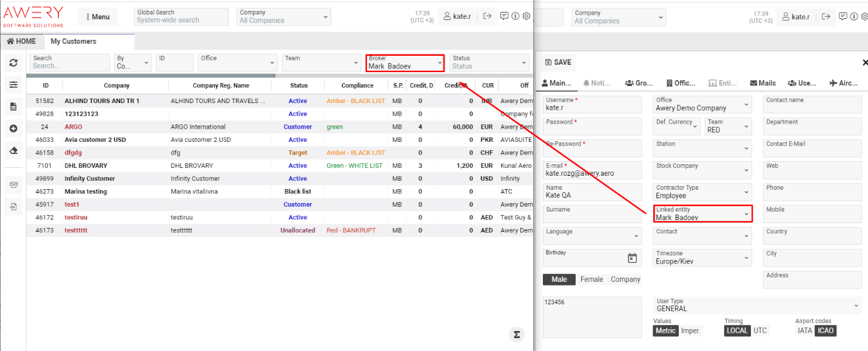Open the filter settings icon in sidebar
This screenshot has width=868, height=351.
pyautogui.click(x=12, y=85)
